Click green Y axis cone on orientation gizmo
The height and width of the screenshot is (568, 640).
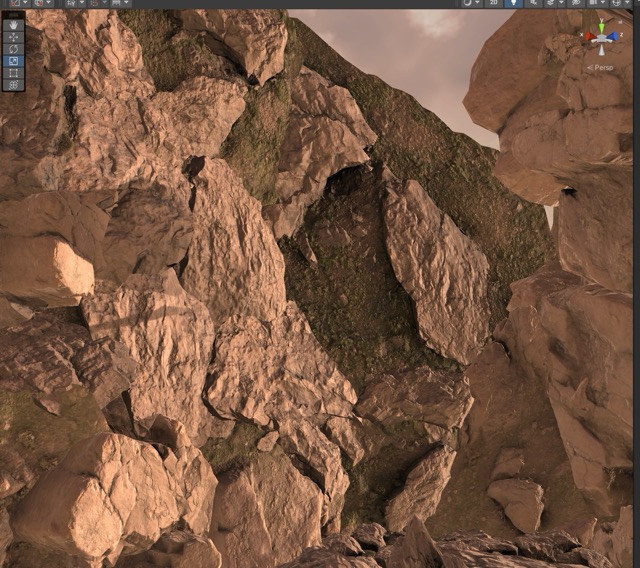(602, 29)
